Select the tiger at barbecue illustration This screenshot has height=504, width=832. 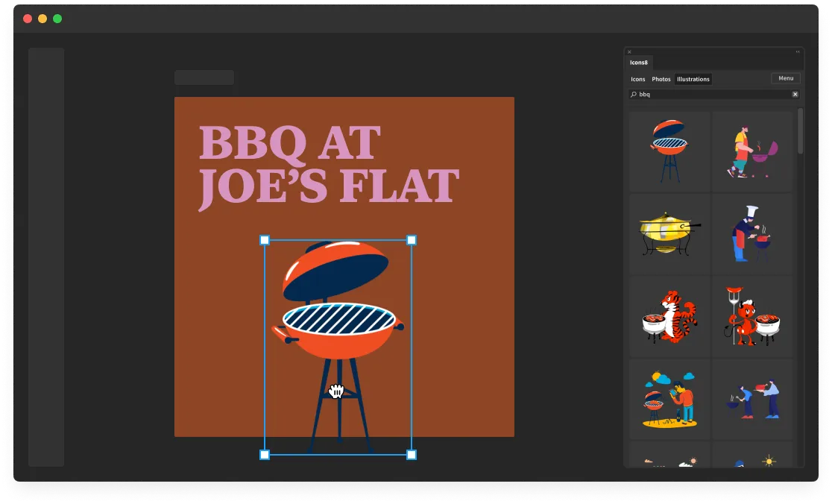point(669,317)
